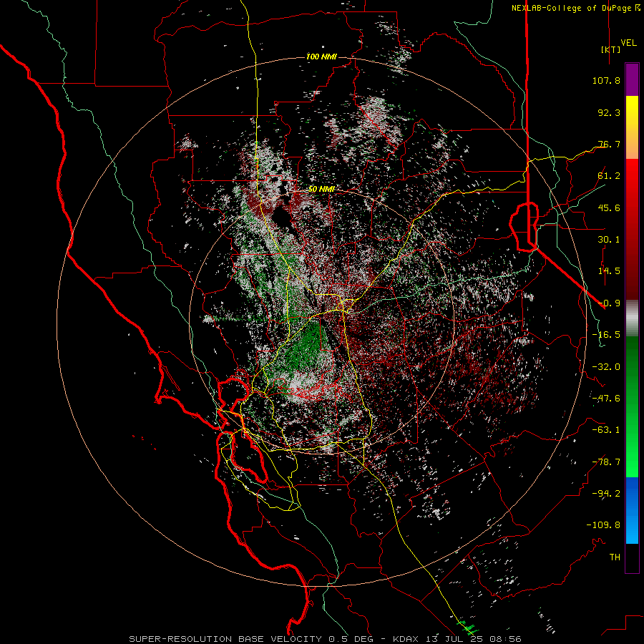Click the -78.7 velocity scale value
The width and height of the screenshot is (644, 644).
pos(606,462)
